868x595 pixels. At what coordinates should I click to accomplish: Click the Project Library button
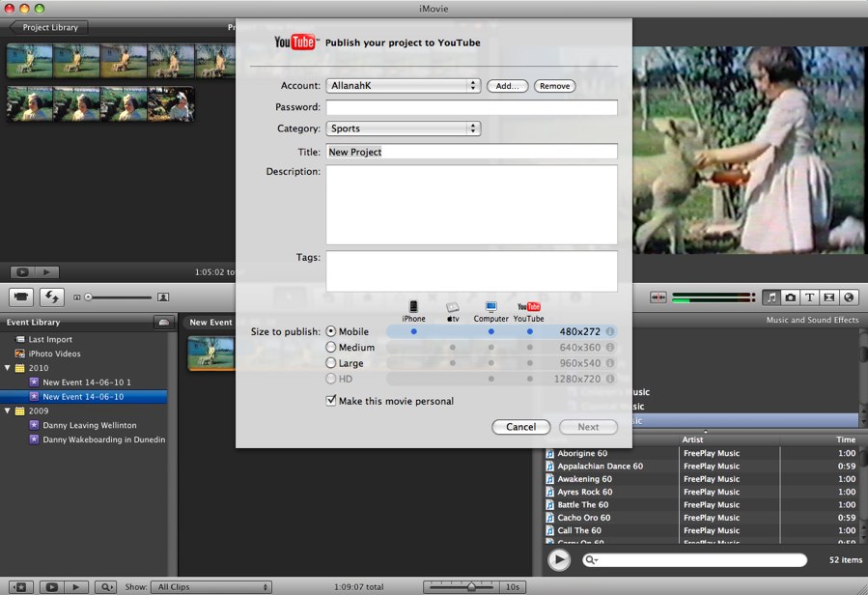click(x=48, y=27)
